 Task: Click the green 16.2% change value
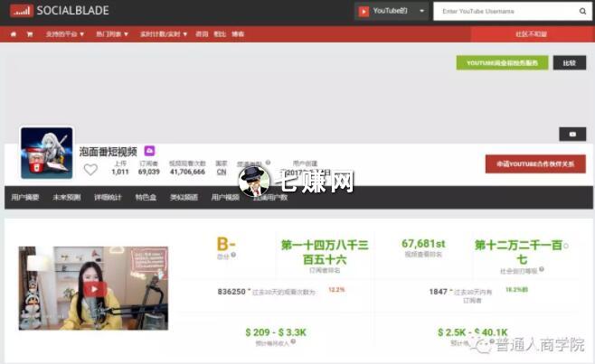[x=516, y=290]
